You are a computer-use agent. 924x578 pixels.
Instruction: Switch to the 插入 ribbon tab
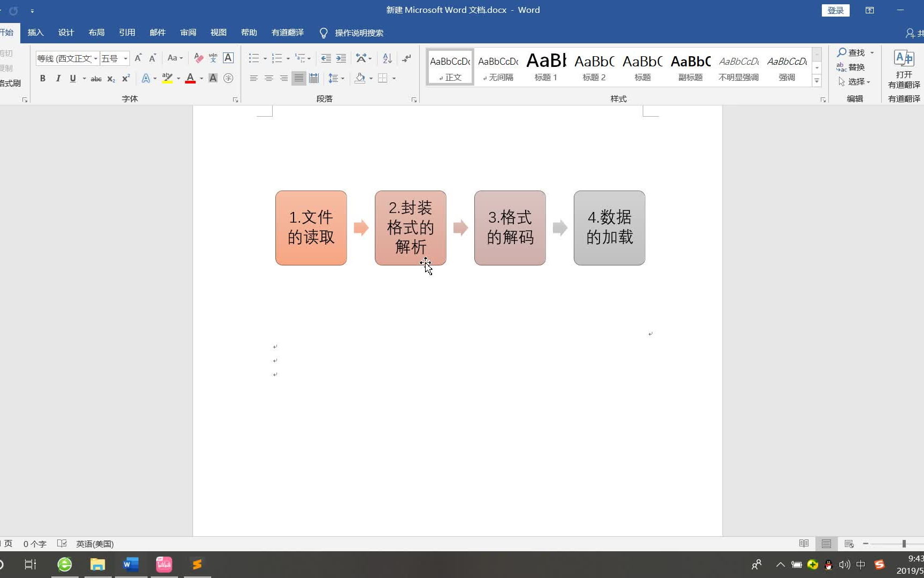tap(35, 32)
